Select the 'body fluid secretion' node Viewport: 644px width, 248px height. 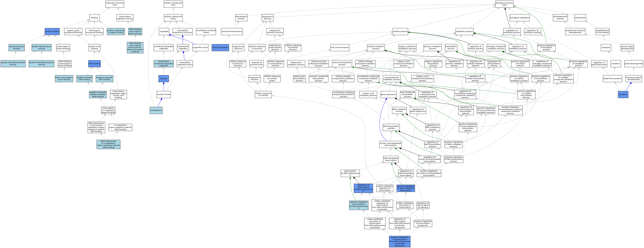pos(613,79)
